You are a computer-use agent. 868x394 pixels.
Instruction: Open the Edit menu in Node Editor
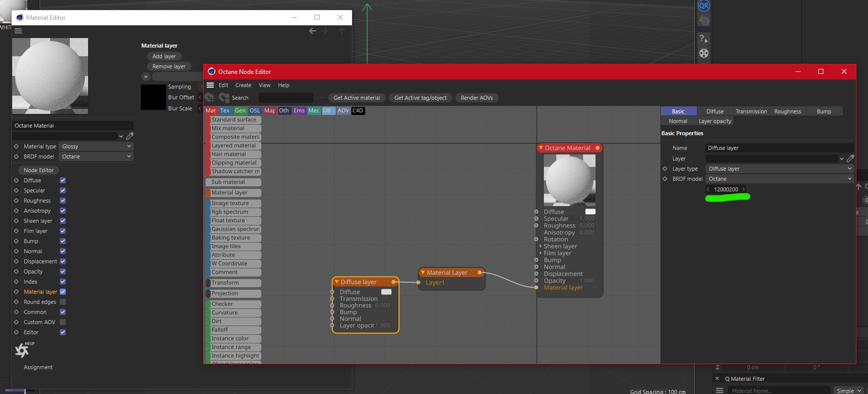click(x=223, y=85)
